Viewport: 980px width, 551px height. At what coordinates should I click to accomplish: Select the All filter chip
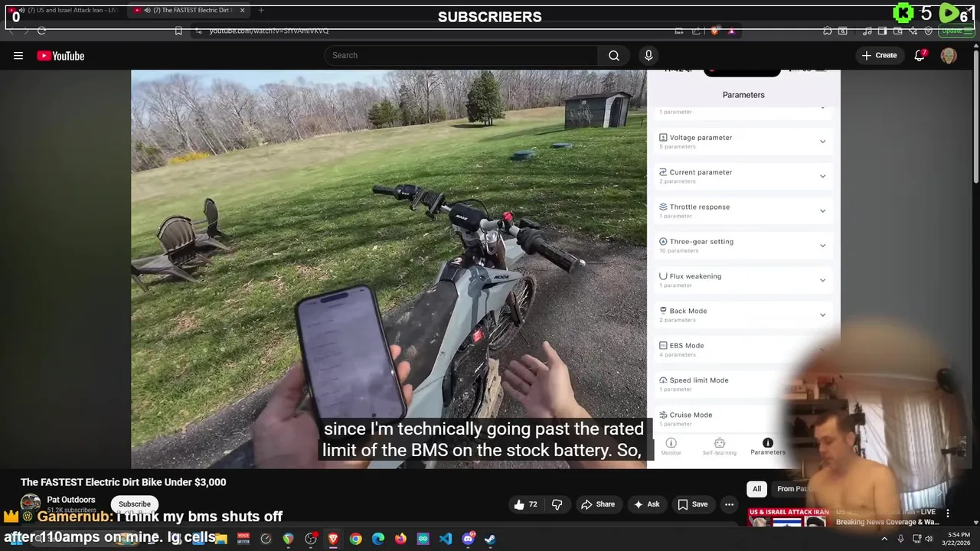(x=756, y=488)
